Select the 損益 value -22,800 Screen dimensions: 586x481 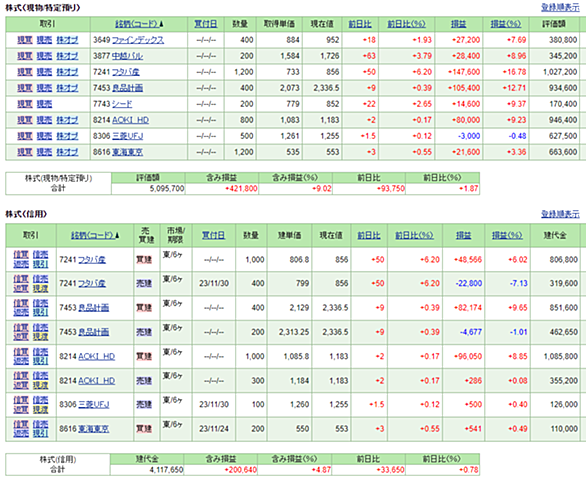pos(469,284)
